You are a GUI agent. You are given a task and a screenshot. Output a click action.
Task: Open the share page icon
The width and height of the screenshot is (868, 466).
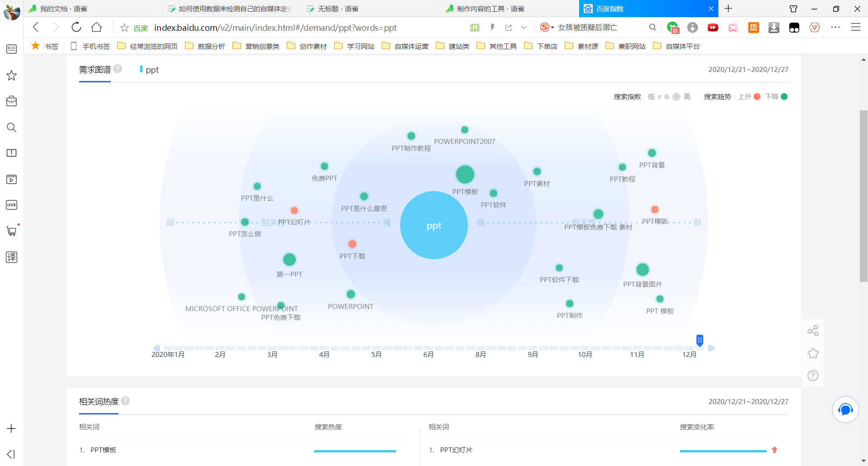(509, 28)
